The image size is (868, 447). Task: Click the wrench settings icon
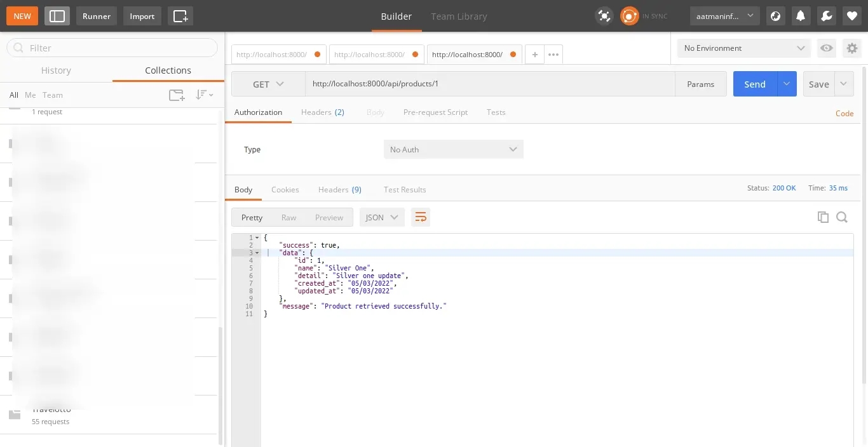point(826,16)
